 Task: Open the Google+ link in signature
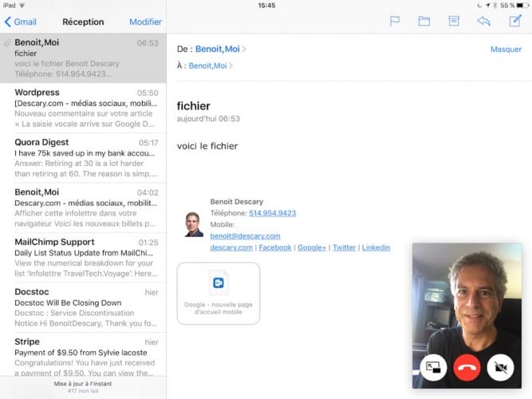[x=312, y=247]
